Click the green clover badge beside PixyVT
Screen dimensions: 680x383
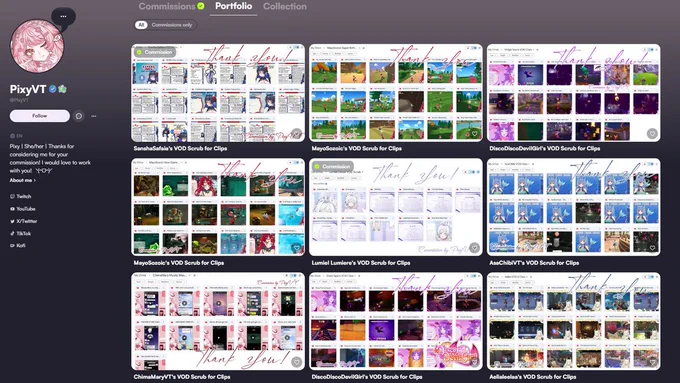[62, 89]
